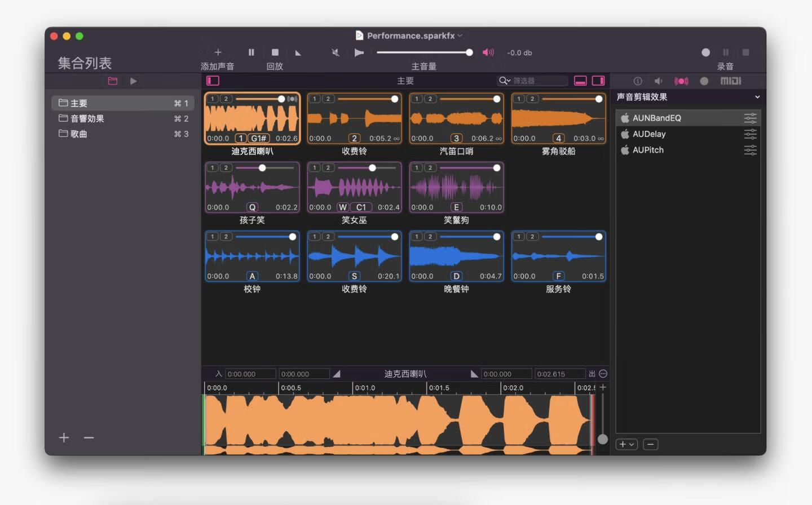Click the remove effect minus button

click(x=650, y=444)
